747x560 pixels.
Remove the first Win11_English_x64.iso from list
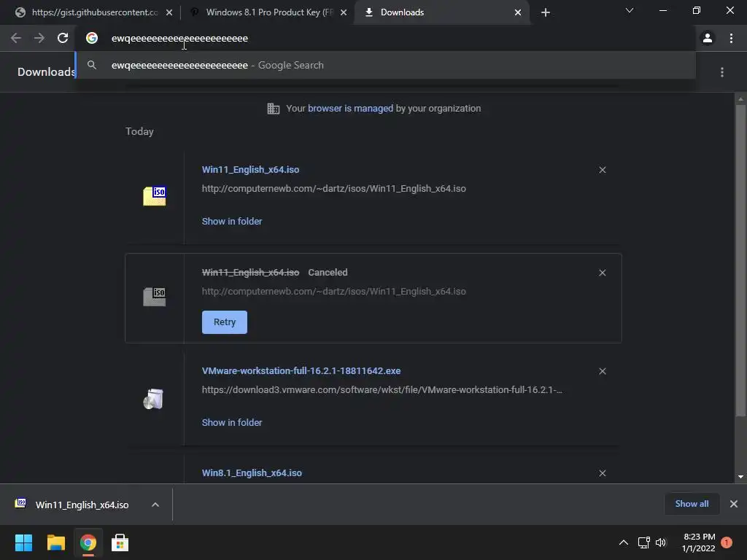(603, 170)
